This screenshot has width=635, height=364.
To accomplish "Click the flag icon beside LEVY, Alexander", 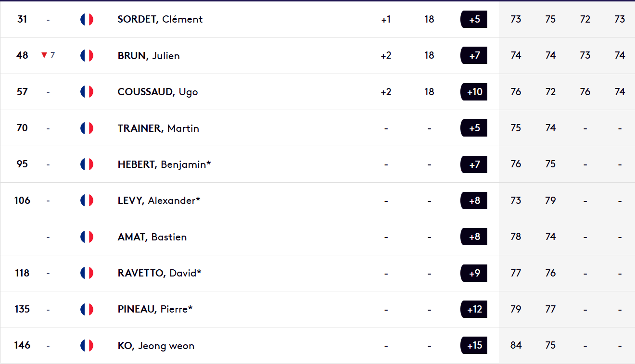I will pos(87,201).
